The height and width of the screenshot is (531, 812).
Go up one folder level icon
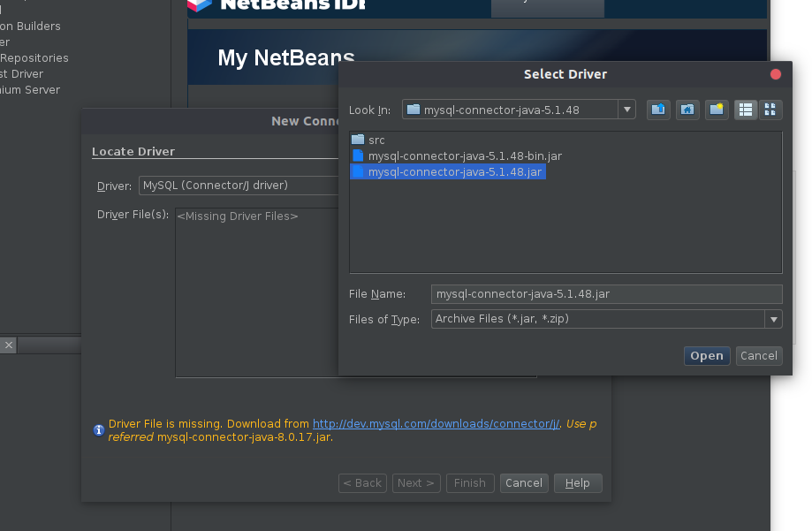click(x=658, y=110)
